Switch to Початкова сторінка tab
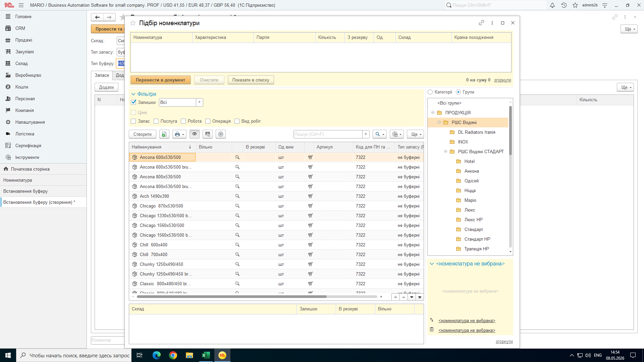This screenshot has height=362, width=644. tap(43, 169)
